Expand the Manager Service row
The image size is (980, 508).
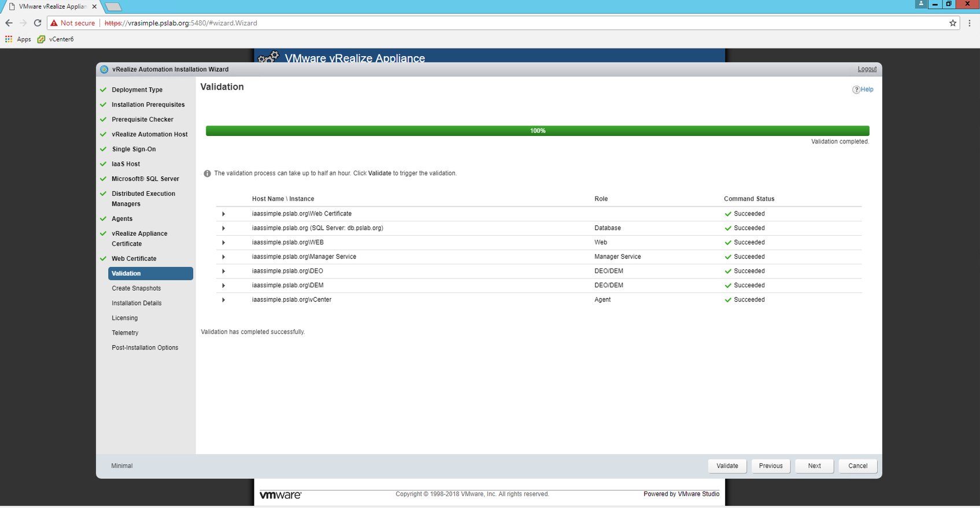[224, 257]
